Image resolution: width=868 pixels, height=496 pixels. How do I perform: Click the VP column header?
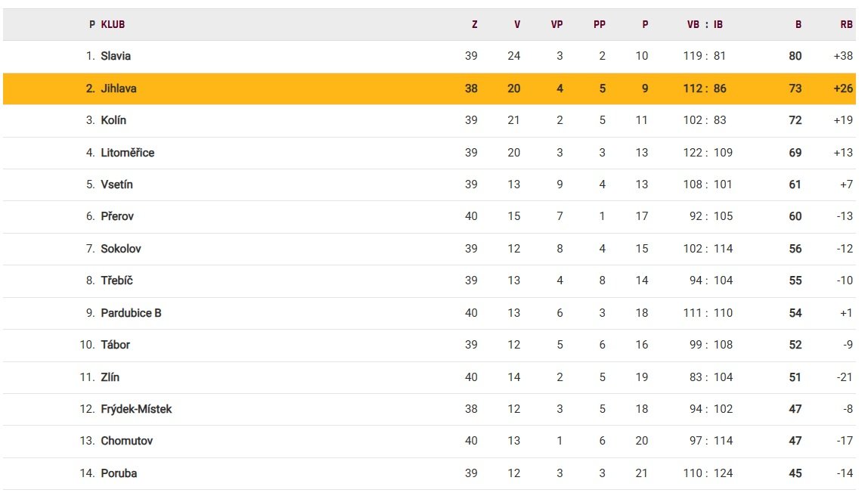(556, 24)
